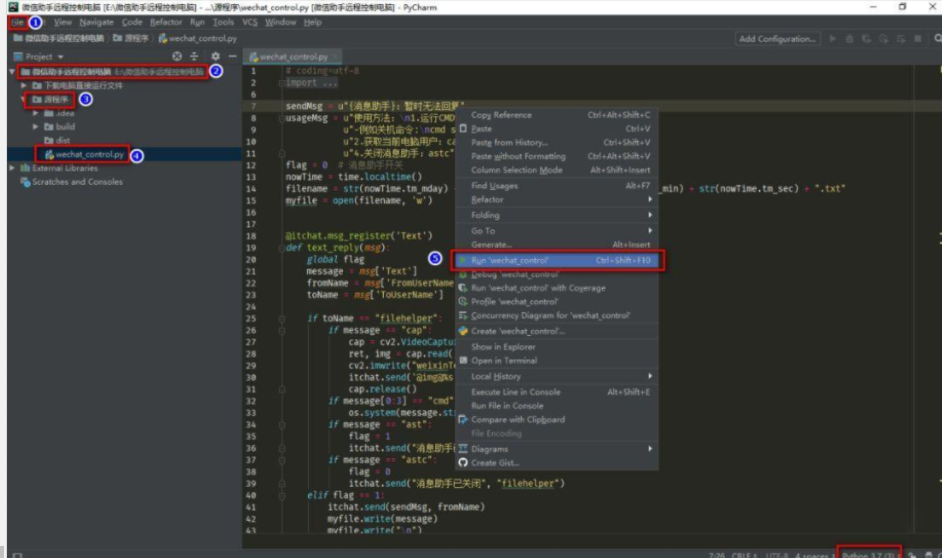Viewport: 942px width, 558px height.
Task: Choose Paste from History
Action: click(558, 142)
